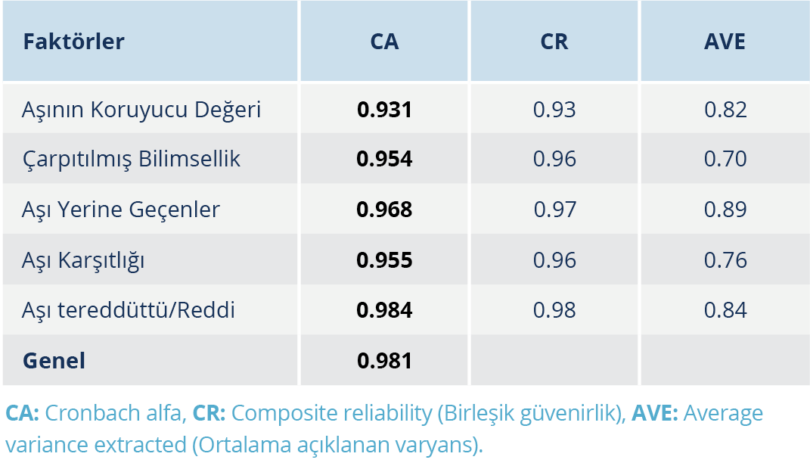The width and height of the screenshot is (810, 466).
Task: Select the AVE column header
Action: 725,42
